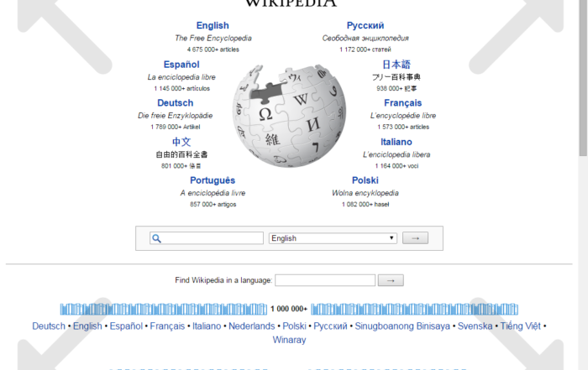The width and height of the screenshot is (588, 370).
Task: Open the English Wikipedia link
Action: pos(213,25)
